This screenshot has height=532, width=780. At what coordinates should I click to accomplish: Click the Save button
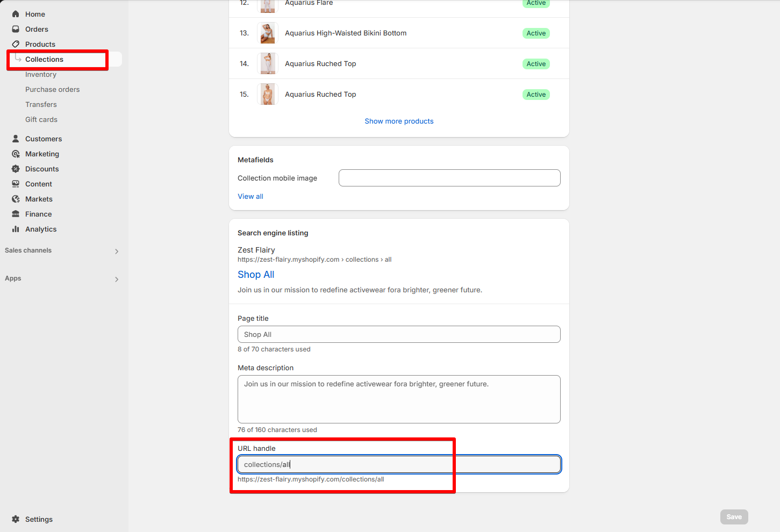pyautogui.click(x=734, y=517)
